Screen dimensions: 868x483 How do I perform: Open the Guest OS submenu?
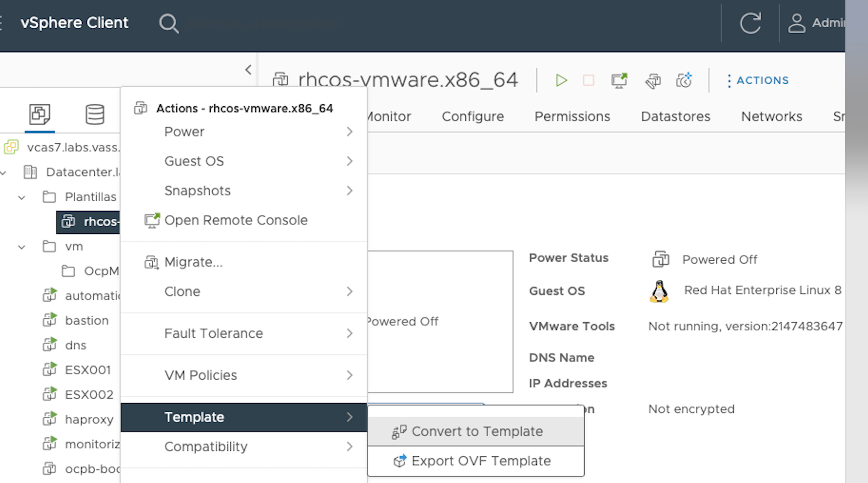coord(244,161)
